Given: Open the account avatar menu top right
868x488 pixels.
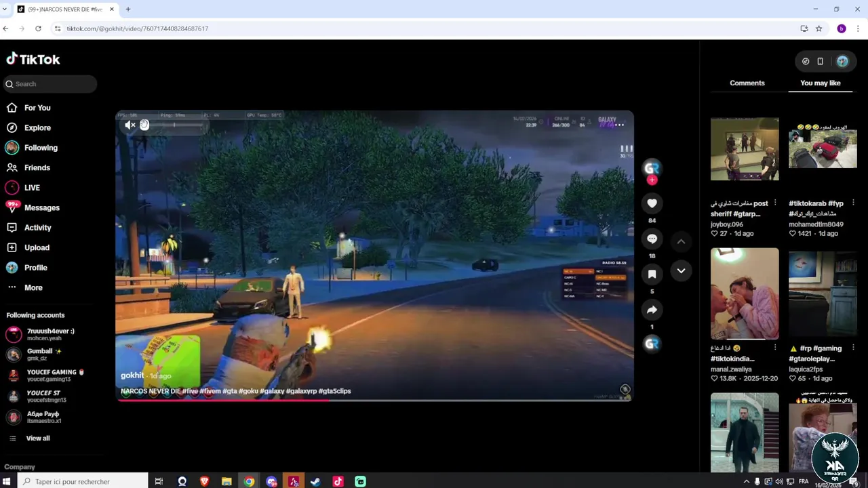Looking at the screenshot, I should coord(842,61).
